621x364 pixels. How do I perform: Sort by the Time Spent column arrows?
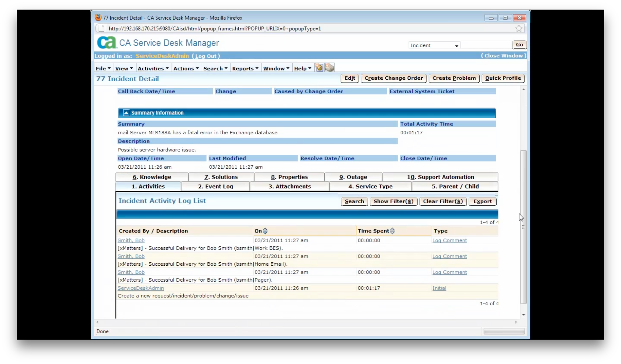coord(392,231)
